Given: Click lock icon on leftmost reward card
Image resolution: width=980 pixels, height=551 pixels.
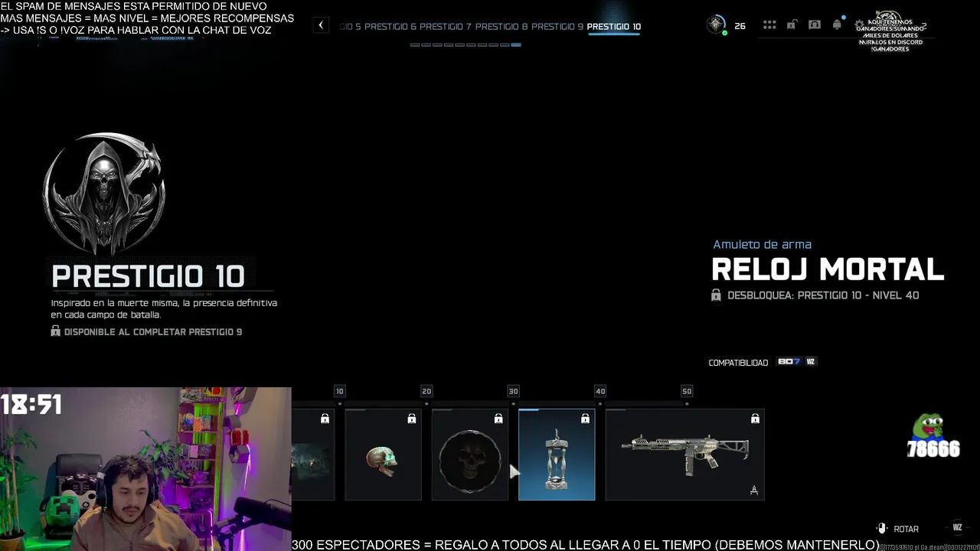Looking at the screenshot, I should point(325,419).
